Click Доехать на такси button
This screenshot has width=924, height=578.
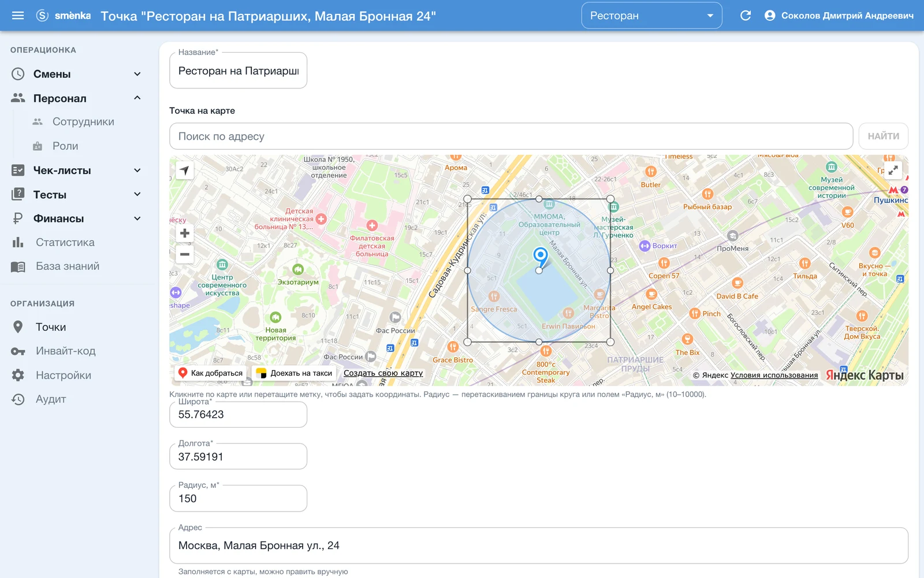point(295,373)
